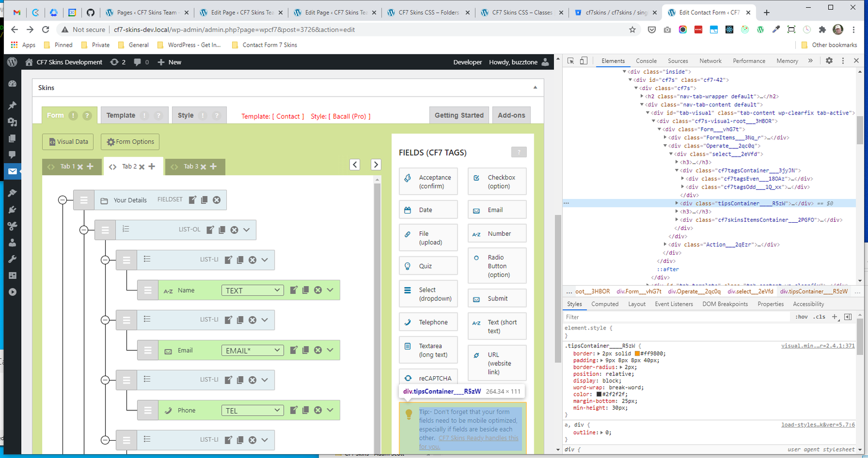Open the Console tab in DevTools
The width and height of the screenshot is (868, 458).
click(x=646, y=61)
